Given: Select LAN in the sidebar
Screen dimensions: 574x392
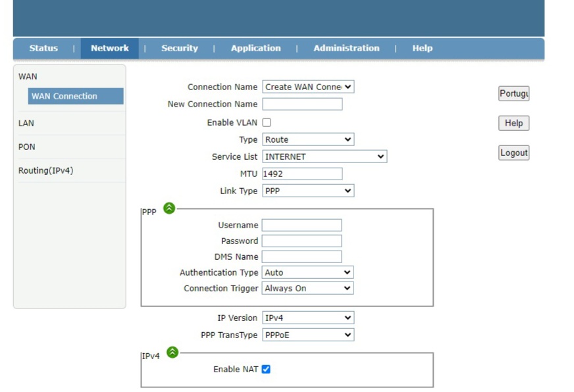Looking at the screenshot, I should (26, 123).
